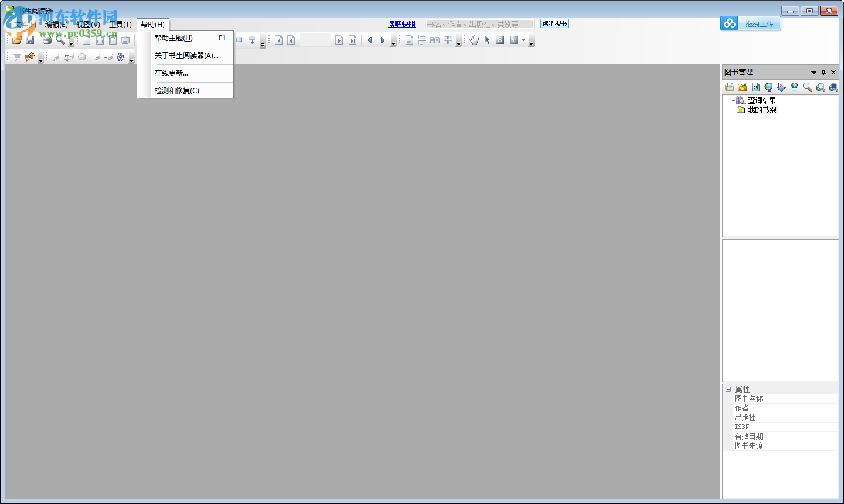Navigate back with the left triangle arrow
844x504 pixels.
pyautogui.click(x=370, y=40)
